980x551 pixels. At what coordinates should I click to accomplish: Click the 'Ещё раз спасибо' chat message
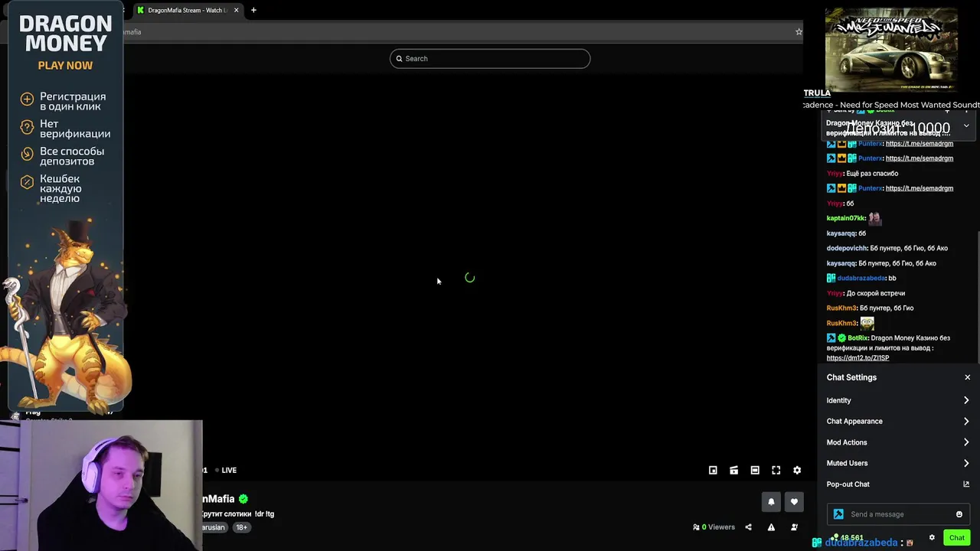click(x=872, y=174)
